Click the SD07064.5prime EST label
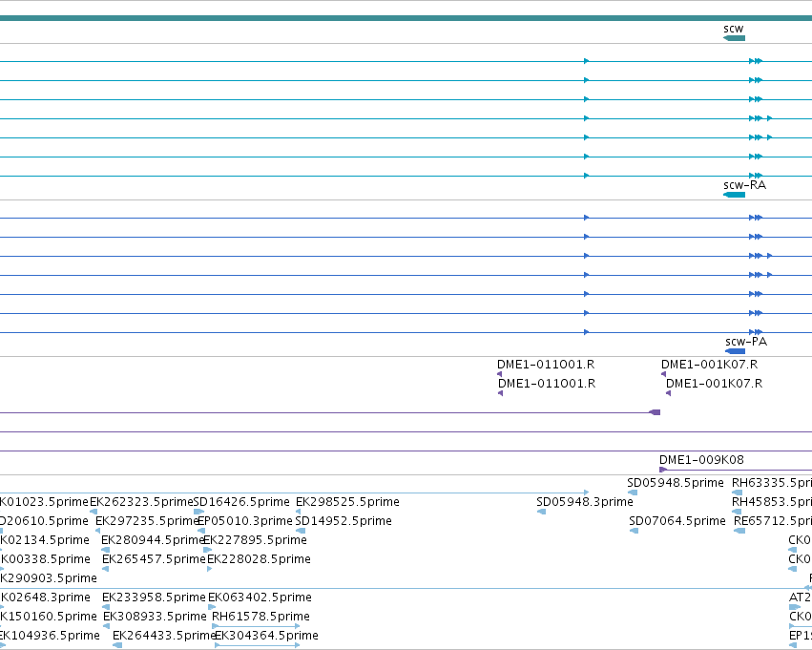This screenshot has height=650, width=812. pos(677,521)
